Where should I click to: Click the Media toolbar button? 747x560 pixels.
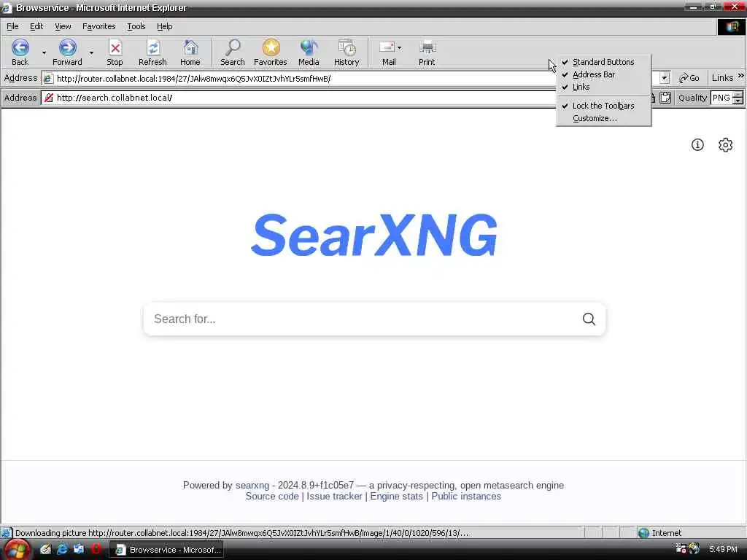(x=309, y=52)
